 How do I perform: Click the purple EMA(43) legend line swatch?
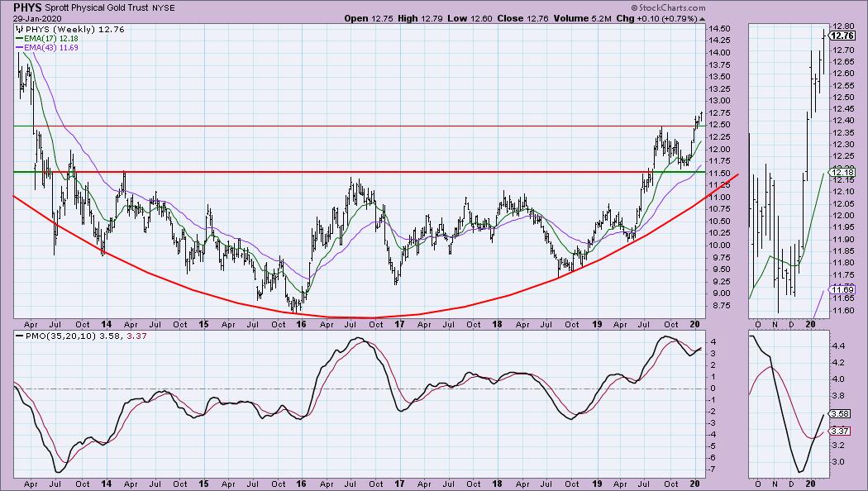click(x=19, y=48)
